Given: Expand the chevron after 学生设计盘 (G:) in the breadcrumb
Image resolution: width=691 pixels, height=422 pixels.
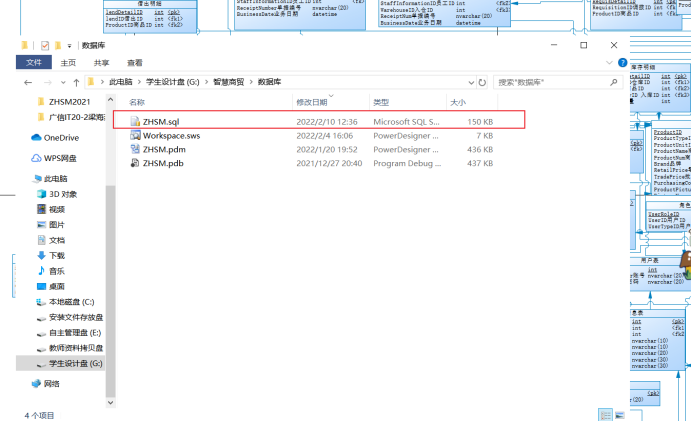Looking at the screenshot, I should [x=206, y=82].
